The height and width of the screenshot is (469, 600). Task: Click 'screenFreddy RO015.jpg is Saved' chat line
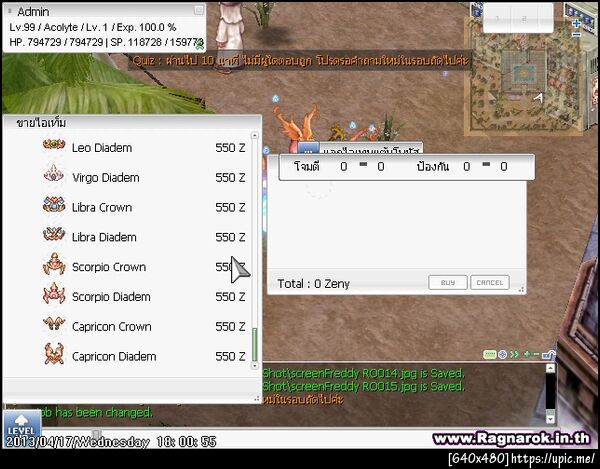coord(364,386)
